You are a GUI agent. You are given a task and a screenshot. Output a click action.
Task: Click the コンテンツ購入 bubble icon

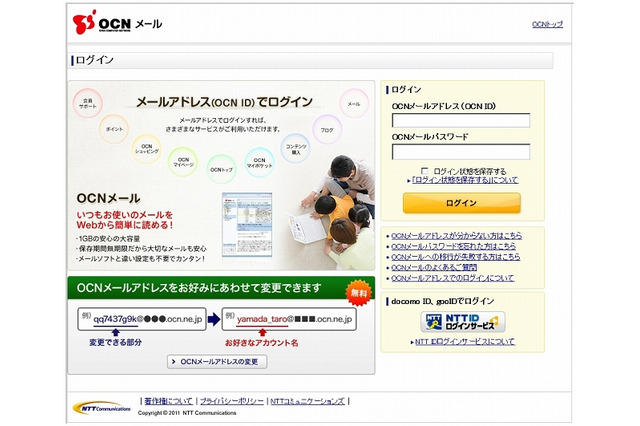pyautogui.click(x=296, y=149)
